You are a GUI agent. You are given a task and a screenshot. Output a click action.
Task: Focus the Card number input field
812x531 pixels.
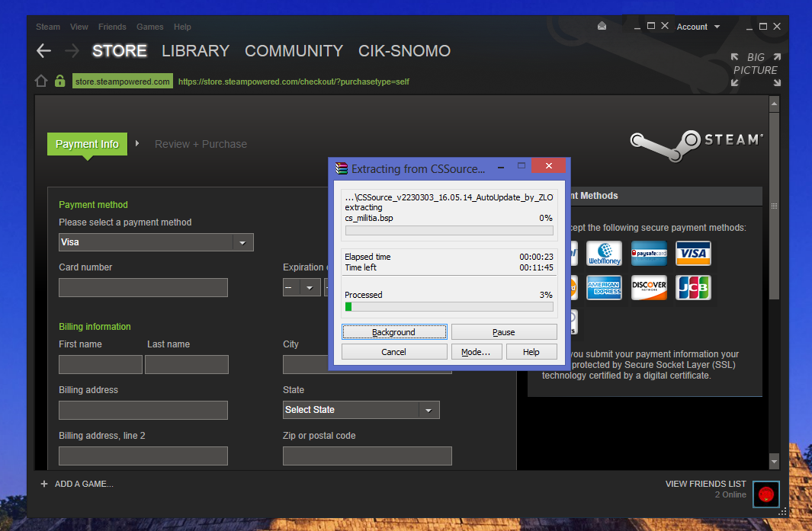[143, 288]
